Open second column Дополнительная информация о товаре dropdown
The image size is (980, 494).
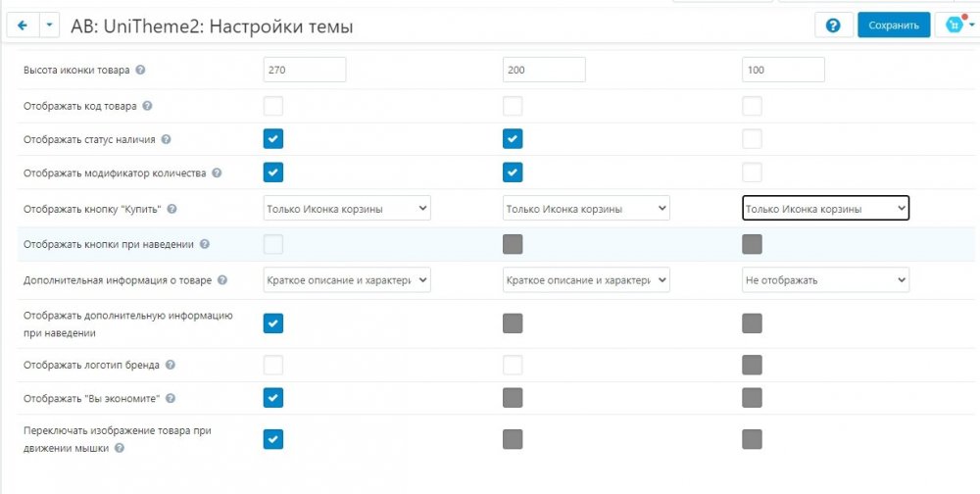click(x=586, y=280)
